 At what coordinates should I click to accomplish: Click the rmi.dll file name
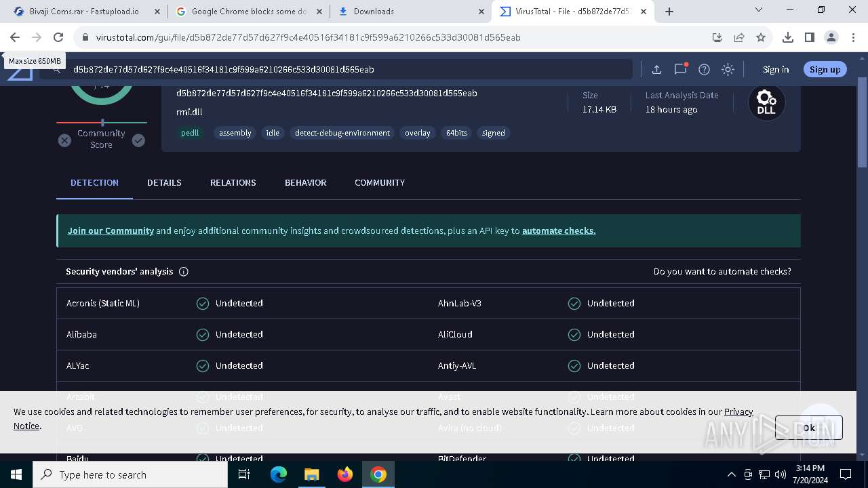click(x=189, y=112)
